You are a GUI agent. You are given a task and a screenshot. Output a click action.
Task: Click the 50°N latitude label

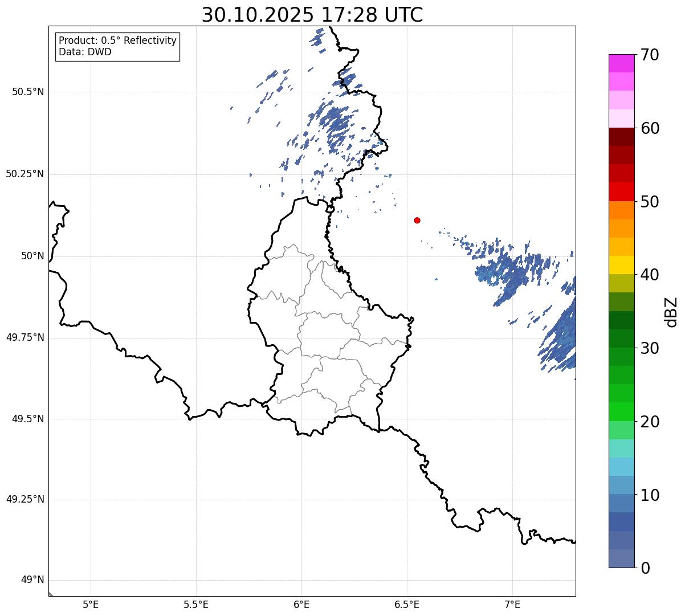pos(32,256)
